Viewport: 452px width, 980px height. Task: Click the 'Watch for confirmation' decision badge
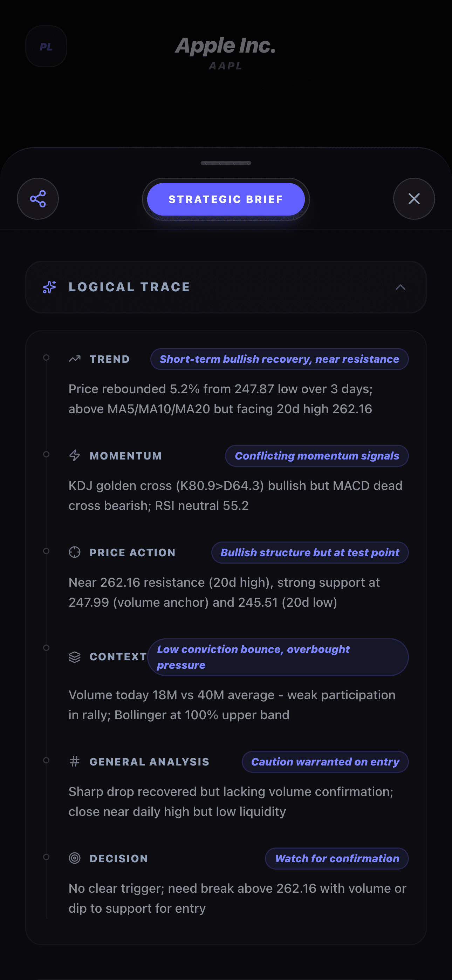[336, 858]
